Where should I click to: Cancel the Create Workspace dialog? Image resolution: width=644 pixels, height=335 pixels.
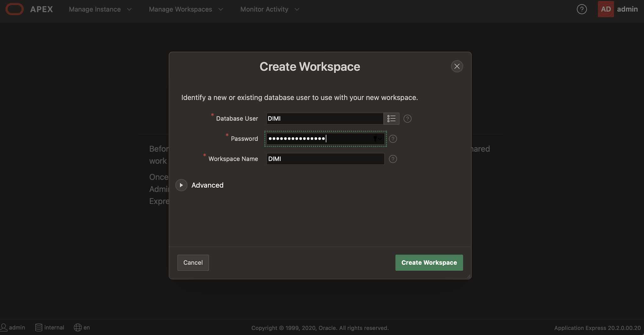pos(193,262)
